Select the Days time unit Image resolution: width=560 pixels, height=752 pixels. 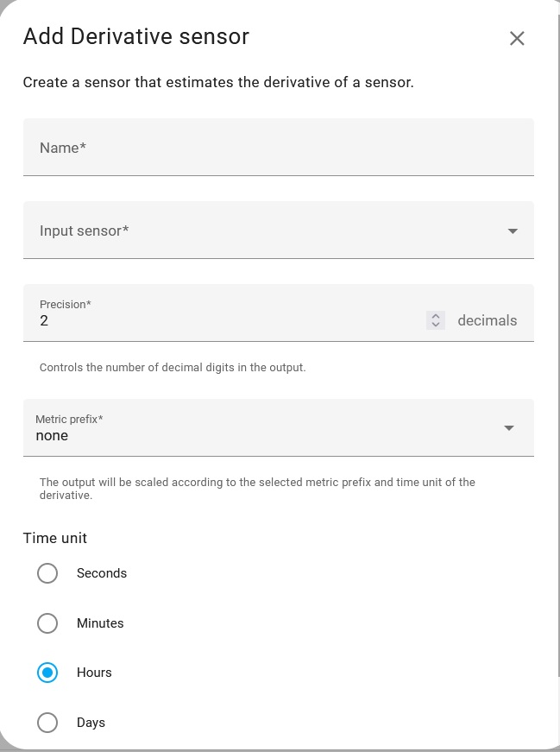pos(47,722)
